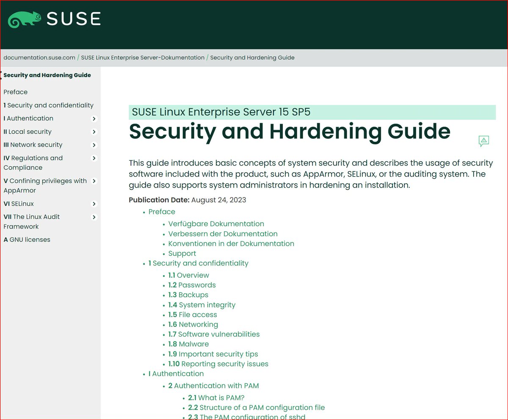This screenshot has width=508, height=420.
Task: Open the Verfügbare Dokumentation link
Action: coord(216,224)
